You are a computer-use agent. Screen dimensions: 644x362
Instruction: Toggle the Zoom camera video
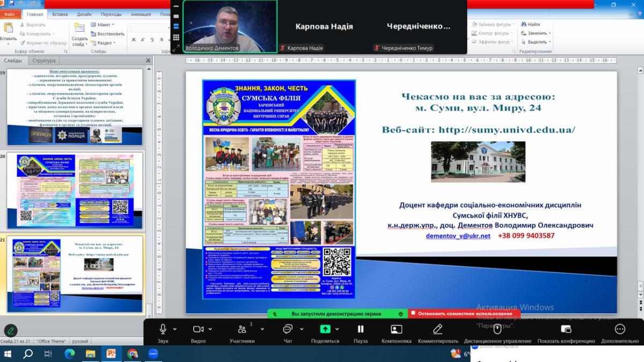click(x=198, y=329)
